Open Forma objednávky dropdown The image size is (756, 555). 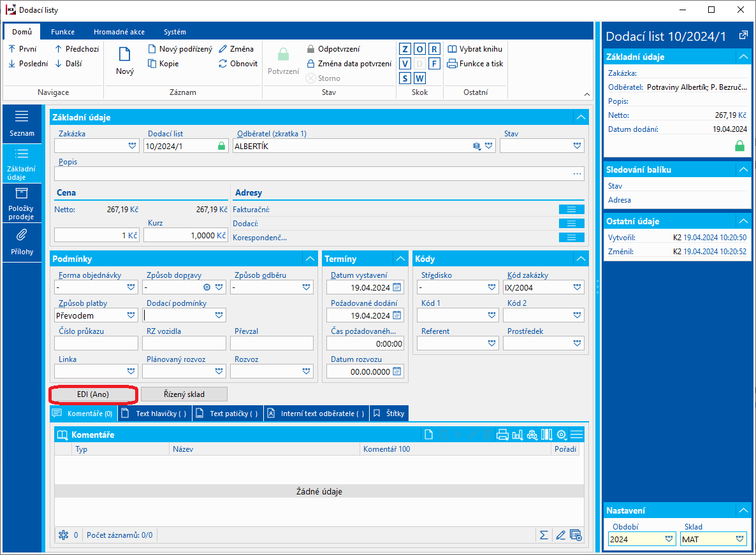[x=131, y=287]
